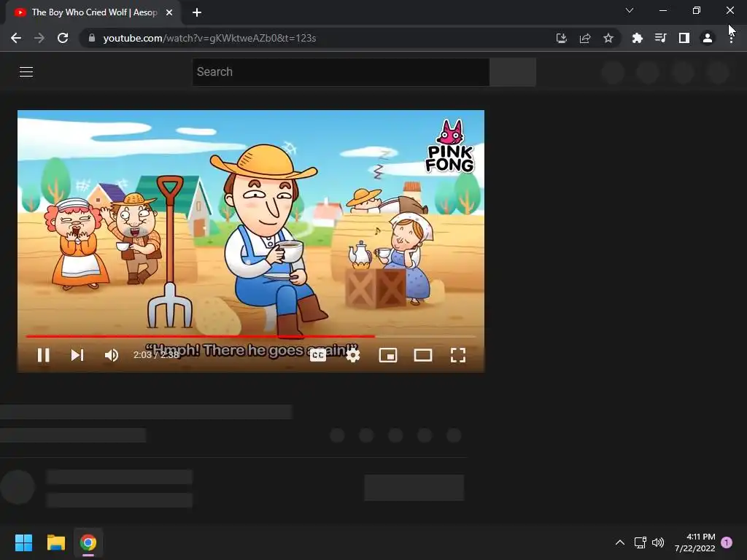This screenshot has height=560, width=747.
Task: Select The Boy Who Cried Wolf tab
Action: click(x=93, y=12)
